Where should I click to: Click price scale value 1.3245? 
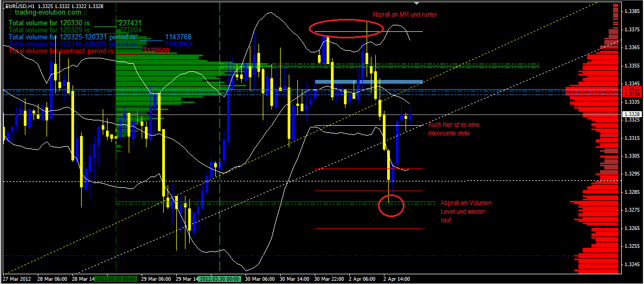631,264
